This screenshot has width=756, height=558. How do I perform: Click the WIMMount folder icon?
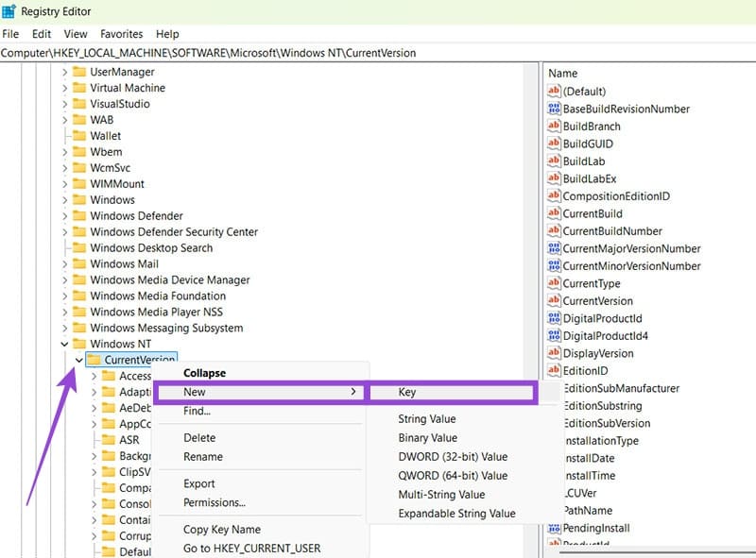[x=79, y=183]
